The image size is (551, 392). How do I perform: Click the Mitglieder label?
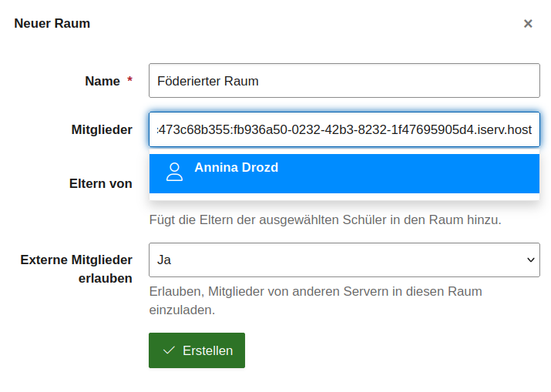[x=102, y=130]
